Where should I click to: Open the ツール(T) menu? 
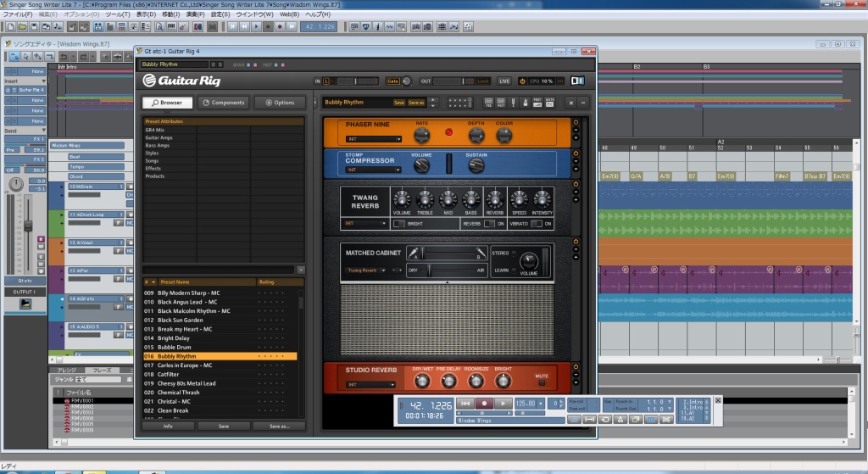pyautogui.click(x=117, y=14)
